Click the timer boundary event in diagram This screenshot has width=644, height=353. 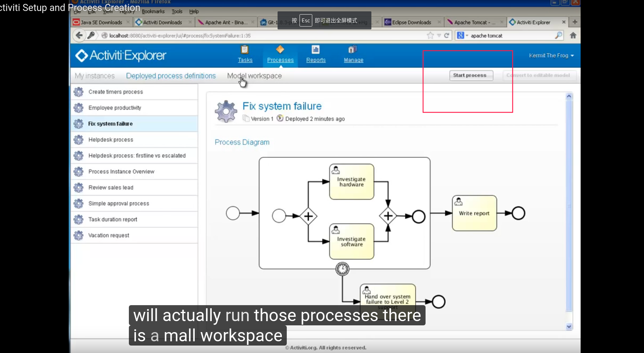[342, 269]
